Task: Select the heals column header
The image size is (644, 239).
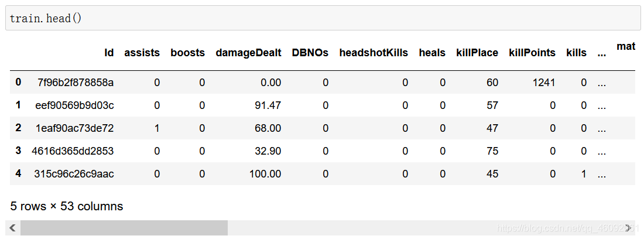Action: pyautogui.click(x=432, y=53)
